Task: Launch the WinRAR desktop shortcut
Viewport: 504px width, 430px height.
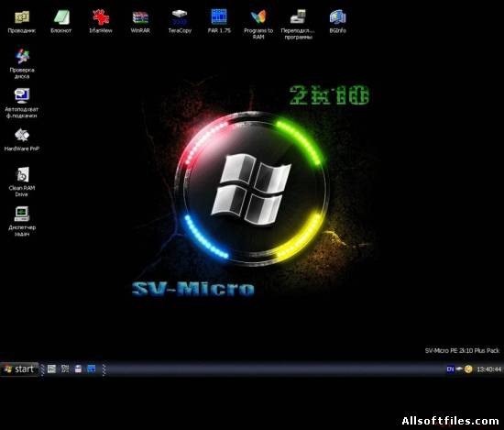Action: pyautogui.click(x=140, y=22)
